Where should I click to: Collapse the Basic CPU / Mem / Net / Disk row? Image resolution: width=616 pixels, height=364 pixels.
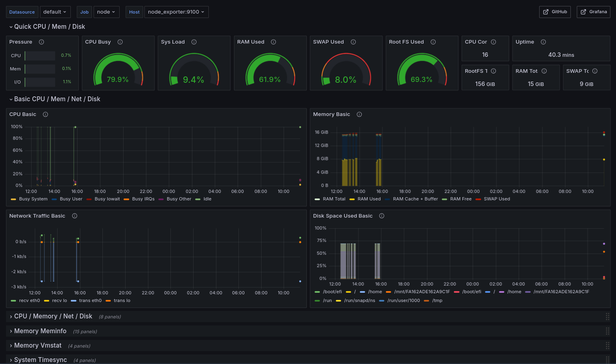click(54, 99)
